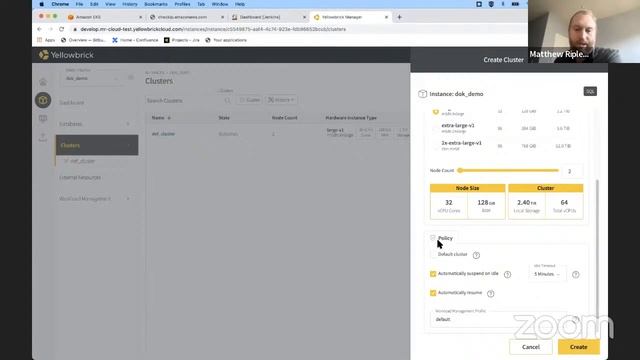Open help icon next to Automatically suspend on idle
Viewport: 640px width, 360px height.
(x=507, y=274)
